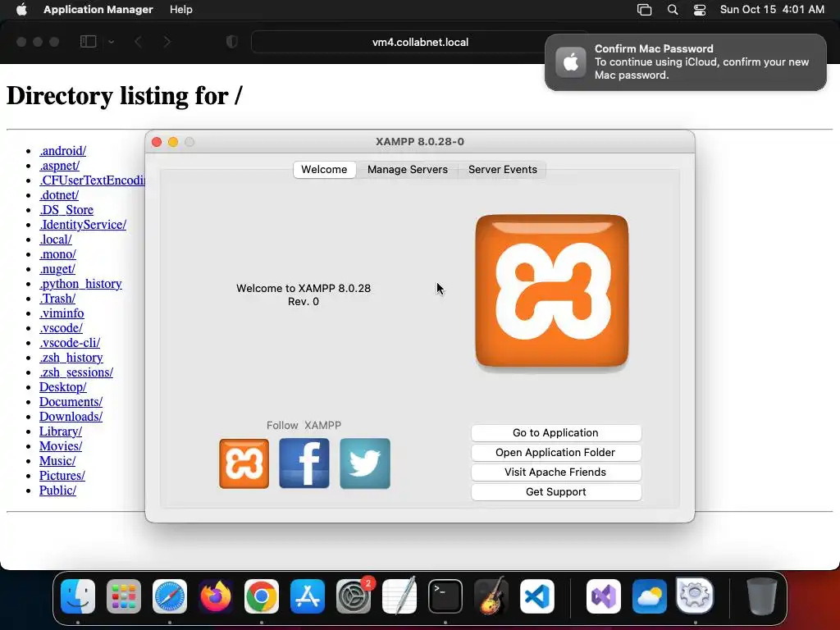Open the .local/ directory link

coord(55,240)
